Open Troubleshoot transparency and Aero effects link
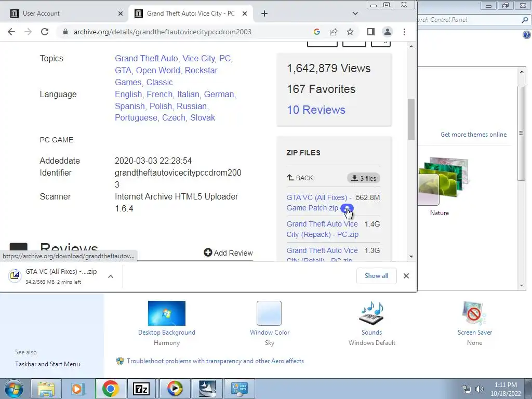The width and height of the screenshot is (532, 399). 215,361
